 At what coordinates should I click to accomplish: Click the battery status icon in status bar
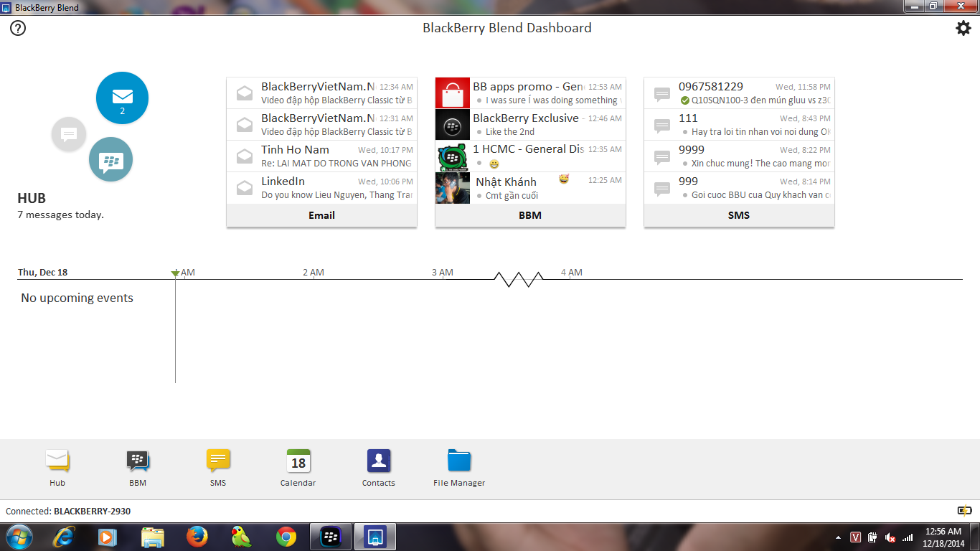coord(964,511)
